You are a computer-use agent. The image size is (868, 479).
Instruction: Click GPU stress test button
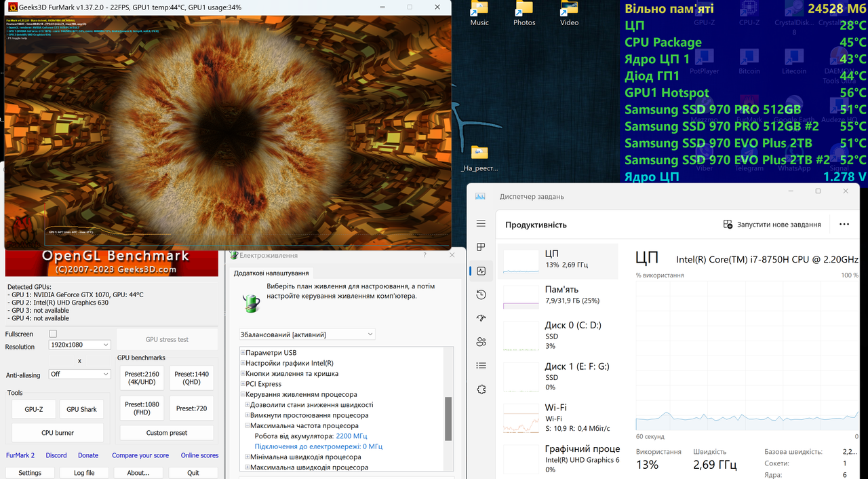pyautogui.click(x=167, y=339)
